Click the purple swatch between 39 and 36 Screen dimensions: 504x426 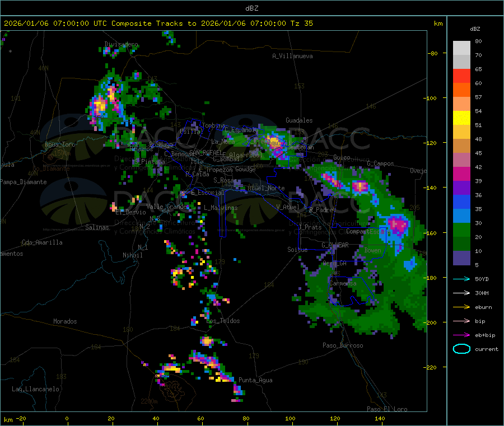click(461, 188)
